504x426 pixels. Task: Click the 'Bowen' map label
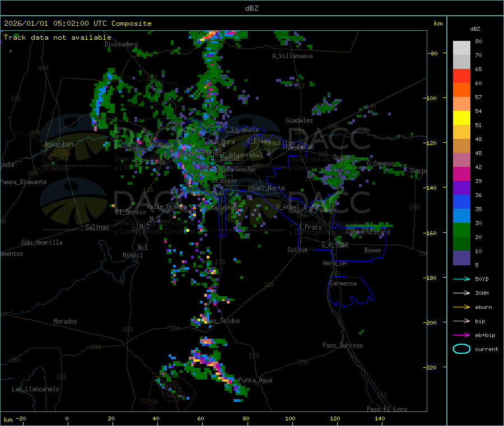click(373, 250)
